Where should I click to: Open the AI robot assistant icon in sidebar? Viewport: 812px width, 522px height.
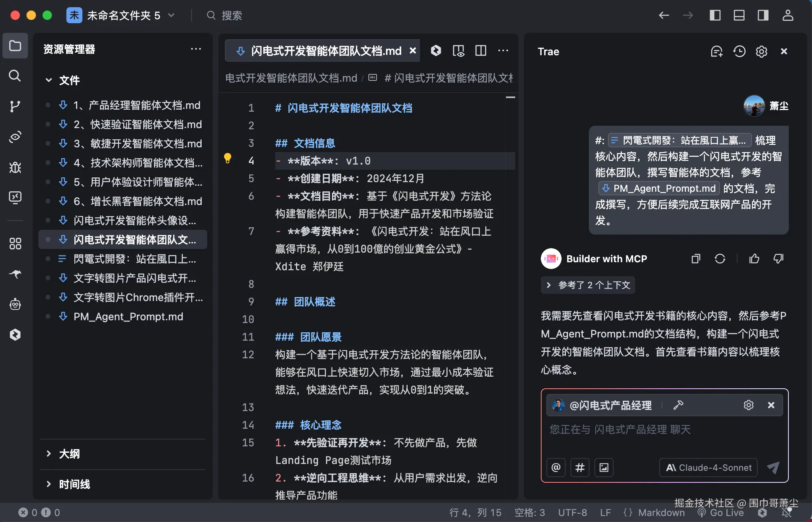coord(15,304)
